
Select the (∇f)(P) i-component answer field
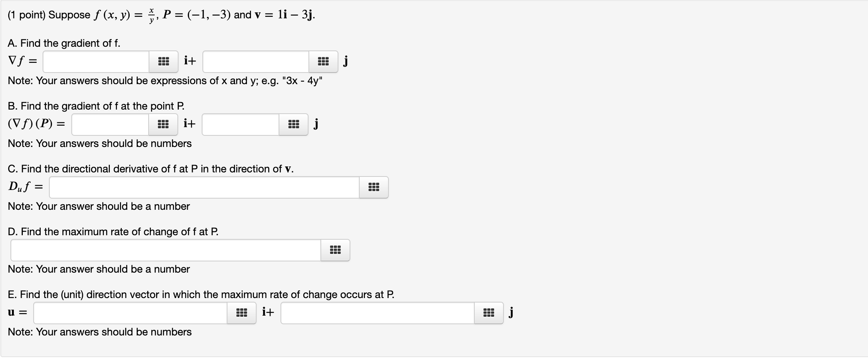(x=109, y=124)
